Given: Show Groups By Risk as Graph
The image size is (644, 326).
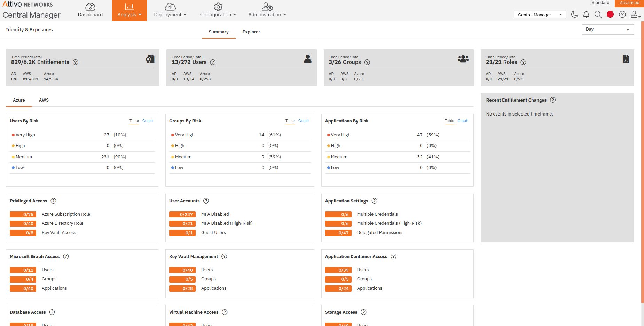Looking at the screenshot, I should (304, 121).
